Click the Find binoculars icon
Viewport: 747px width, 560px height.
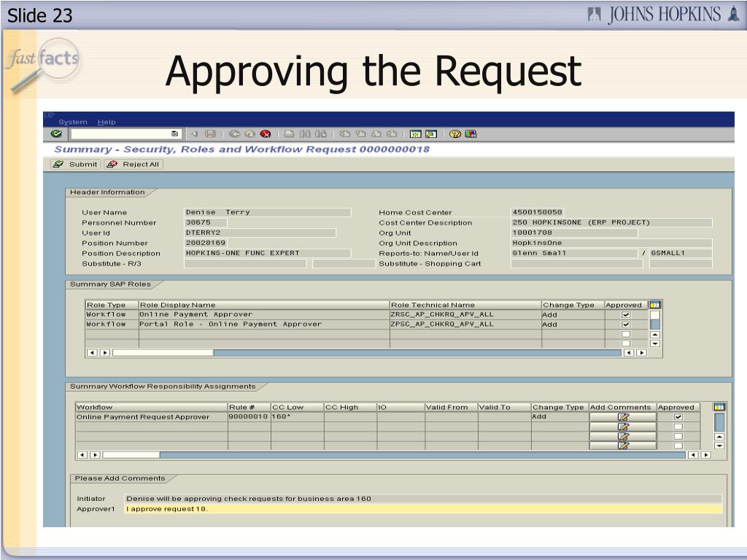coord(305,134)
